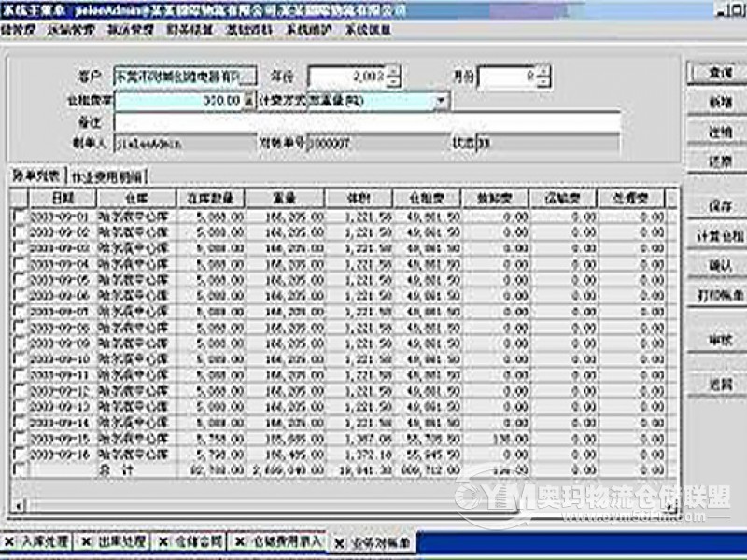
Task: Click into the 年份 year field
Action: pos(348,77)
